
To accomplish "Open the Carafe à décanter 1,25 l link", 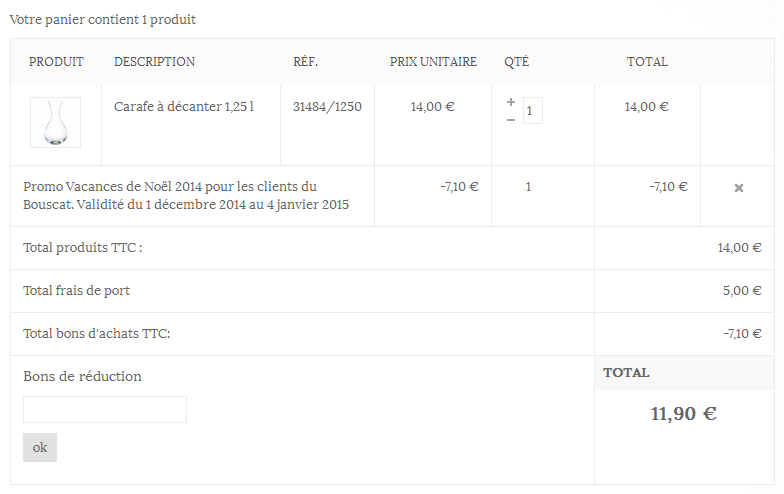I will pyautogui.click(x=184, y=106).
